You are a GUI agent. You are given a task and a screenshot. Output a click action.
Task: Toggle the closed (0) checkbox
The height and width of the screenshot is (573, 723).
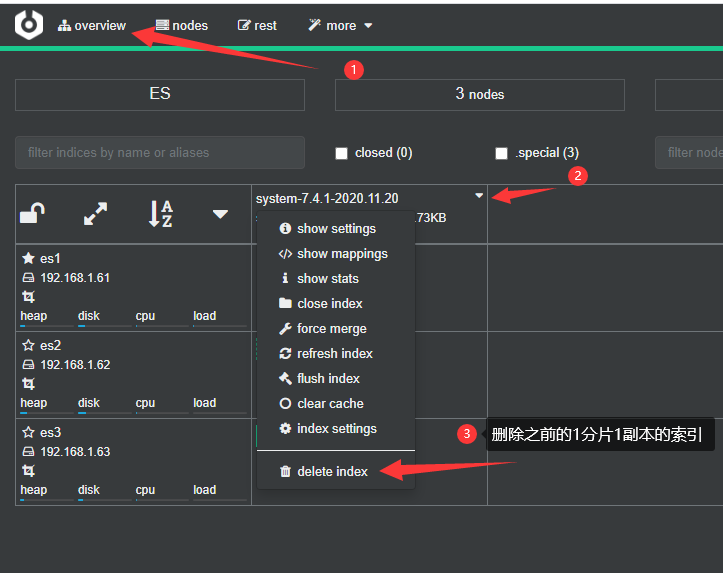tap(341, 153)
